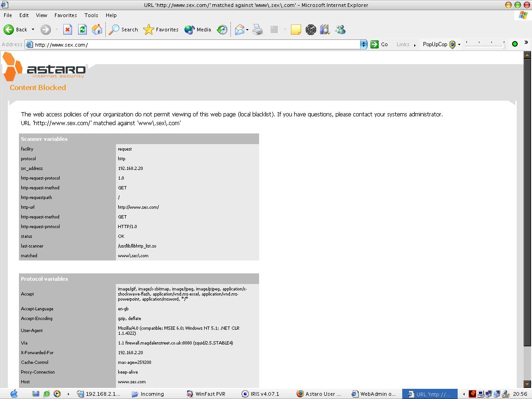This screenshot has height=399, width=532.
Task: Click the quick launch desktop icon
Action: tap(36, 394)
